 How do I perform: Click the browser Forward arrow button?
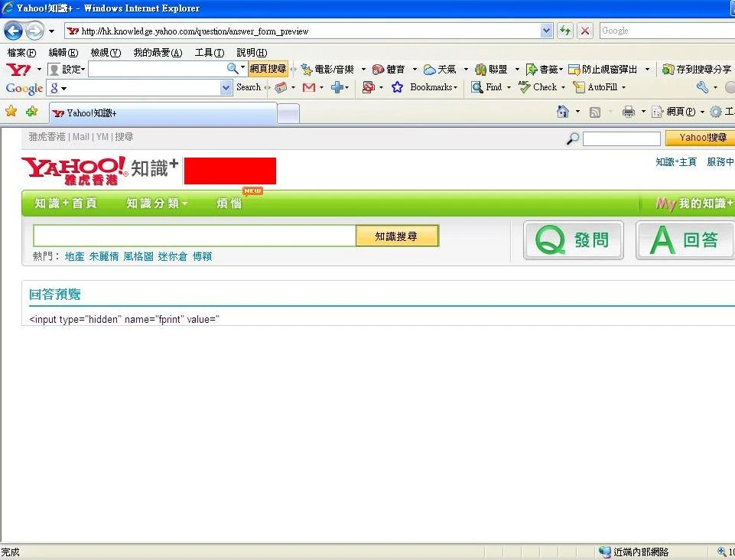click(34, 31)
